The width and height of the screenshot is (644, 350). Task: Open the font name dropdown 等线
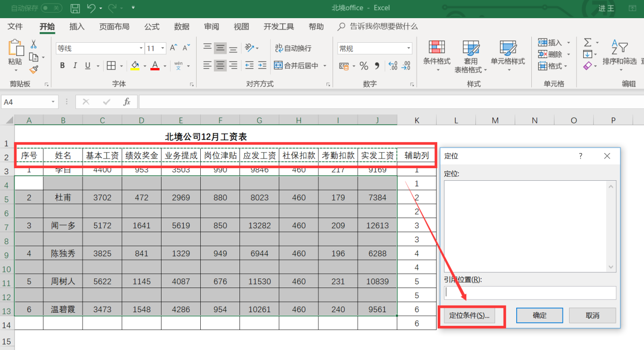click(141, 48)
